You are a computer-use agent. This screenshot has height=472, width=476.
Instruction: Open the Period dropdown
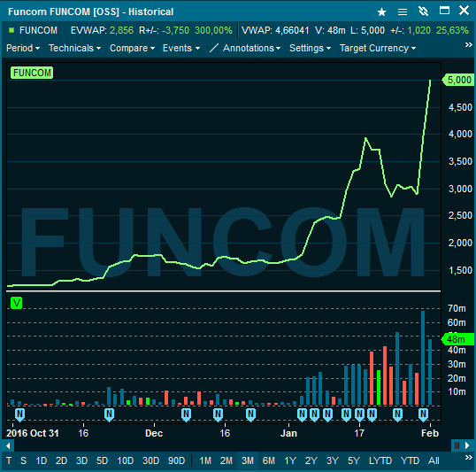tap(23, 48)
